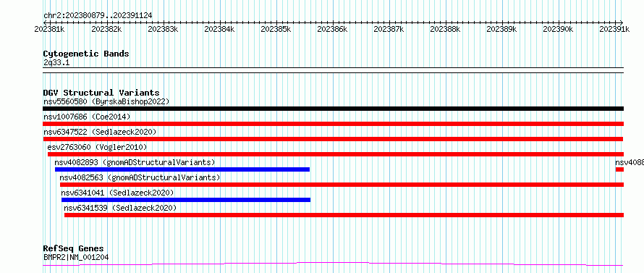Click the chr2:202380879..202391124 region label
This screenshot has height=273, width=644.
pyautogui.click(x=98, y=15)
